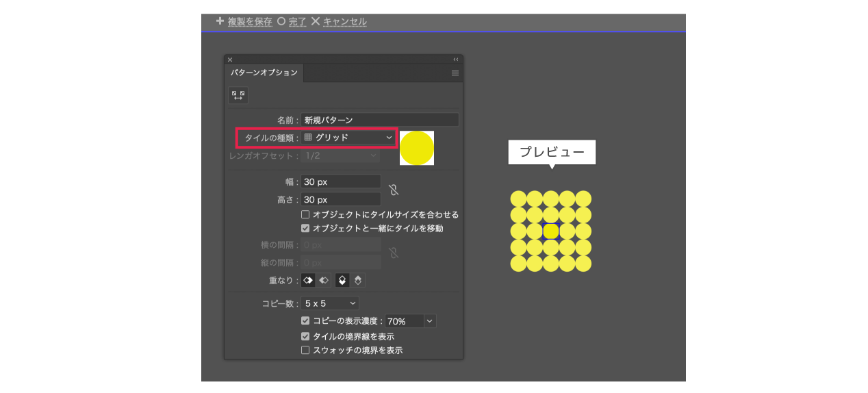Select the top-in-front overlap icon
Screen dimensions: 868x393
click(342, 280)
